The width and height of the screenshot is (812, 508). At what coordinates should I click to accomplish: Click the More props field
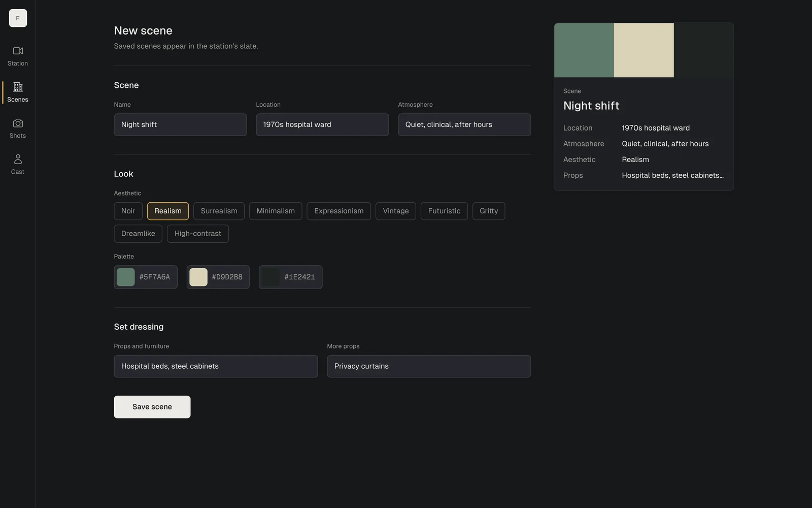429,366
